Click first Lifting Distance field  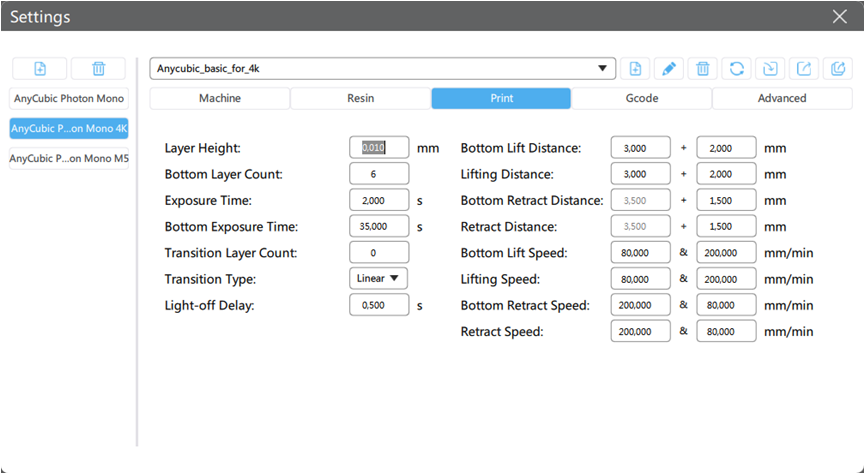640,174
